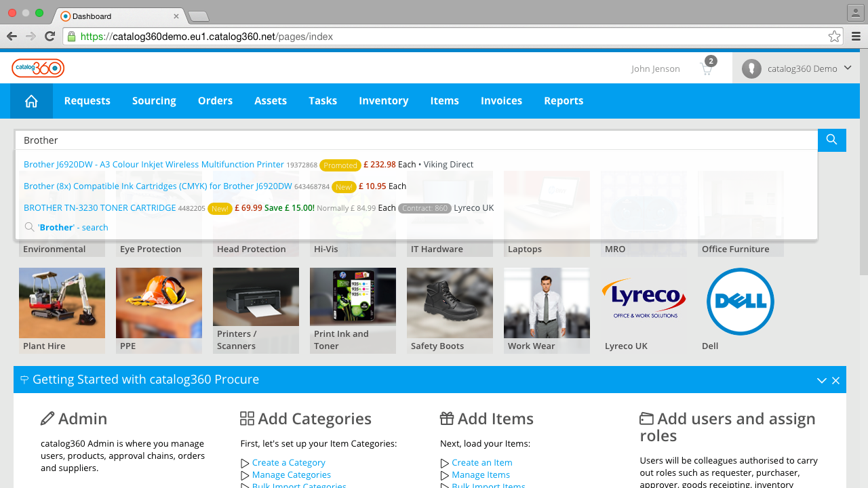Click the John Jenson user name
Screen dimensions: 868x488
[x=656, y=68]
